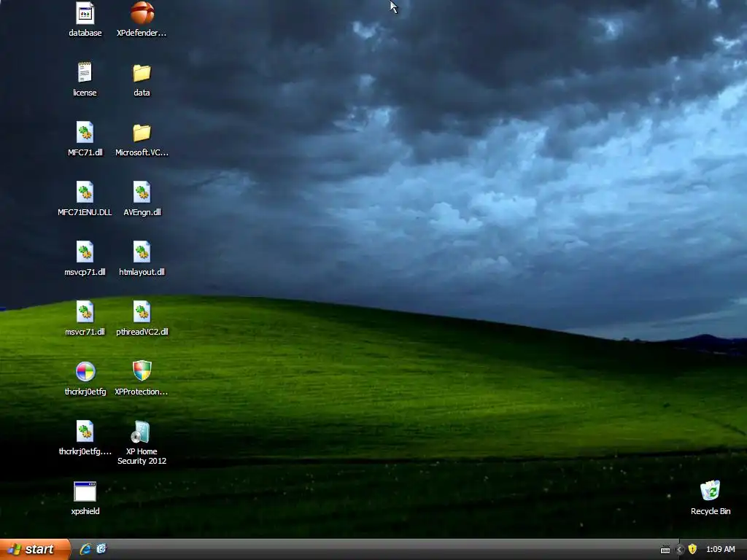Viewport: 747px width, 560px height.
Task: Click the keyboard language bar icon
Action: [x=665, y=550]
